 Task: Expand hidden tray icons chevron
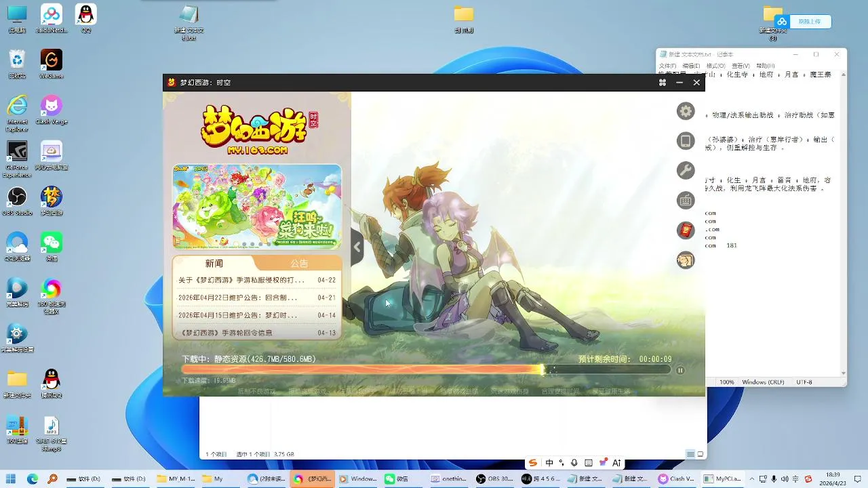tap(752, 479)
